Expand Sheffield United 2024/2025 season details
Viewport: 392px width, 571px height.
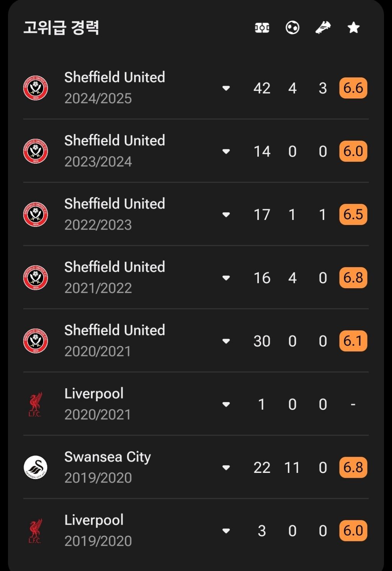tap(226, 88)
